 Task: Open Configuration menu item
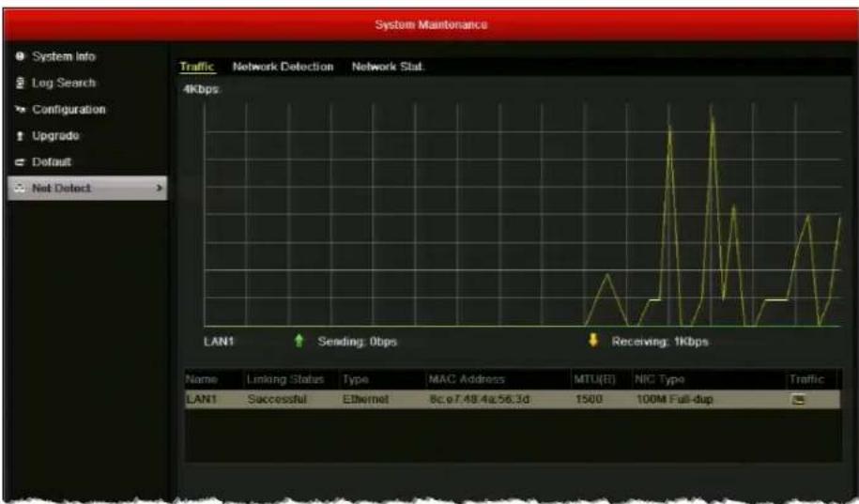pyautogui.click(x=69, y=109)
